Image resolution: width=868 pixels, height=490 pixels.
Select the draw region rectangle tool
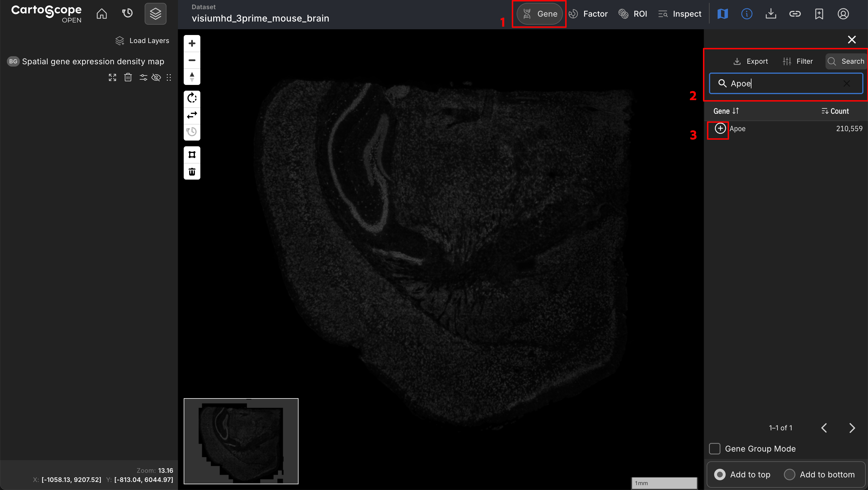[x=192, y=155]
